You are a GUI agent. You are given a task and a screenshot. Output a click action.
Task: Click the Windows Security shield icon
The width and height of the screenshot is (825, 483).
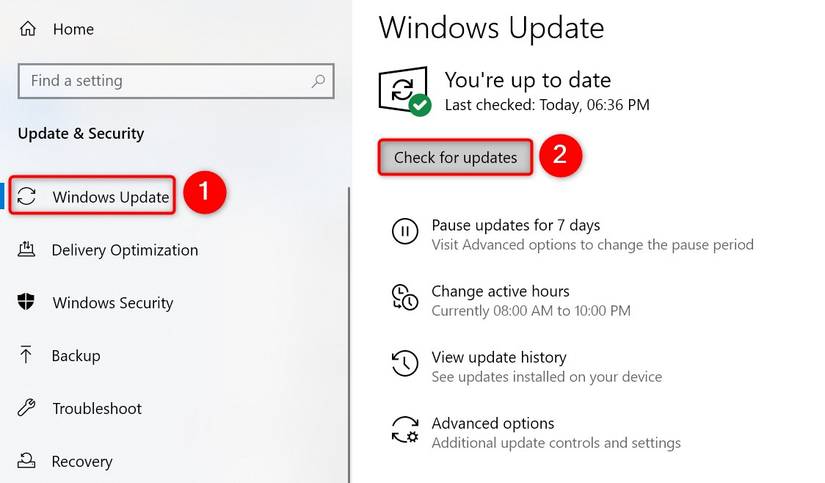point(27,302)
